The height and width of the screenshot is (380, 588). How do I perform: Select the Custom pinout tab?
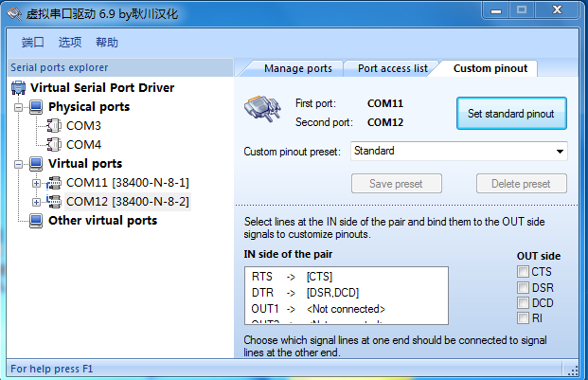490,68
